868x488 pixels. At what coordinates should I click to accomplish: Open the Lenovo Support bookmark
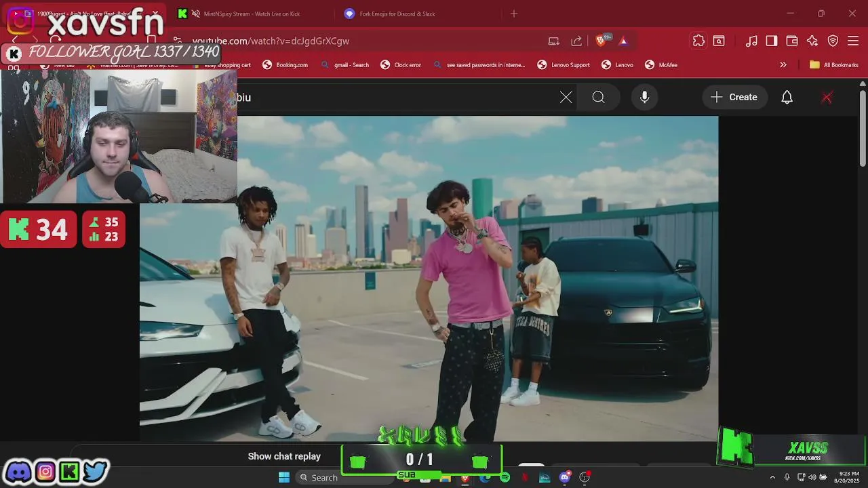tap(564, 65)
